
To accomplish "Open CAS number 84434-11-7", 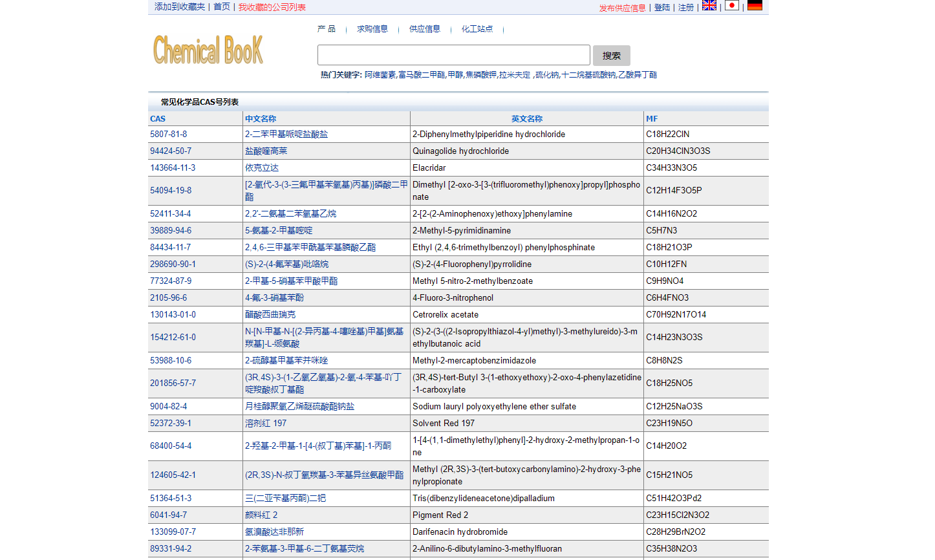I will (x=171, y=248).
